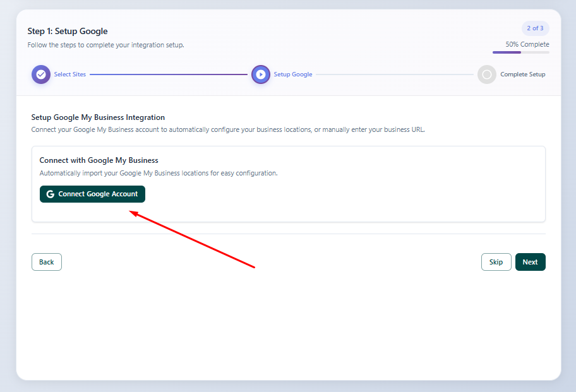Viewport: 576px width, 392px height.
Task: Click the 50% Complete label
Action: [x=527, y=44]
